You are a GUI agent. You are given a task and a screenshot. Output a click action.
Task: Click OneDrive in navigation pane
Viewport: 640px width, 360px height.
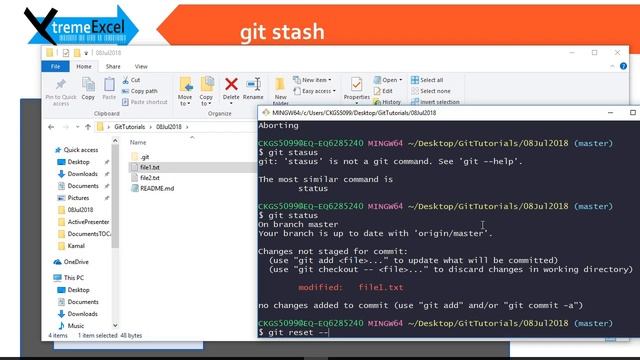(76, 262)
